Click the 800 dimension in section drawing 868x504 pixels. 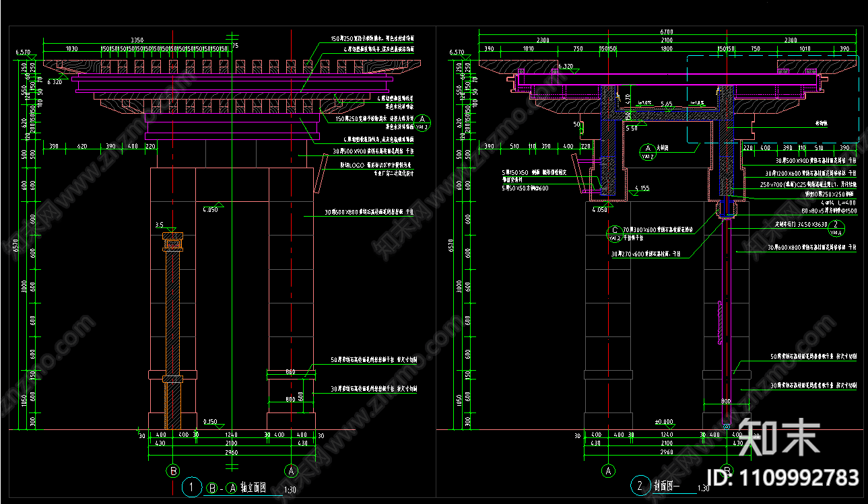click(725, 400)
